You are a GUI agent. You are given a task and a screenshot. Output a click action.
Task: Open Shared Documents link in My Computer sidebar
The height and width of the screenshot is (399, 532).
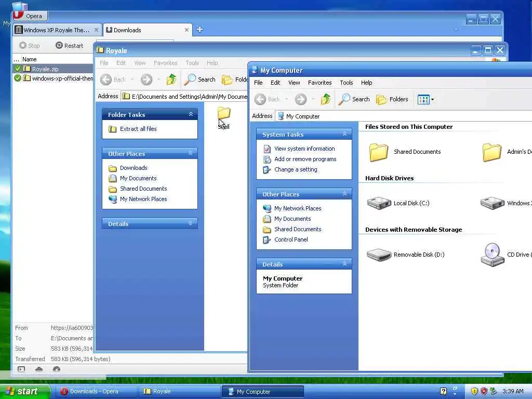coord(298,229)
